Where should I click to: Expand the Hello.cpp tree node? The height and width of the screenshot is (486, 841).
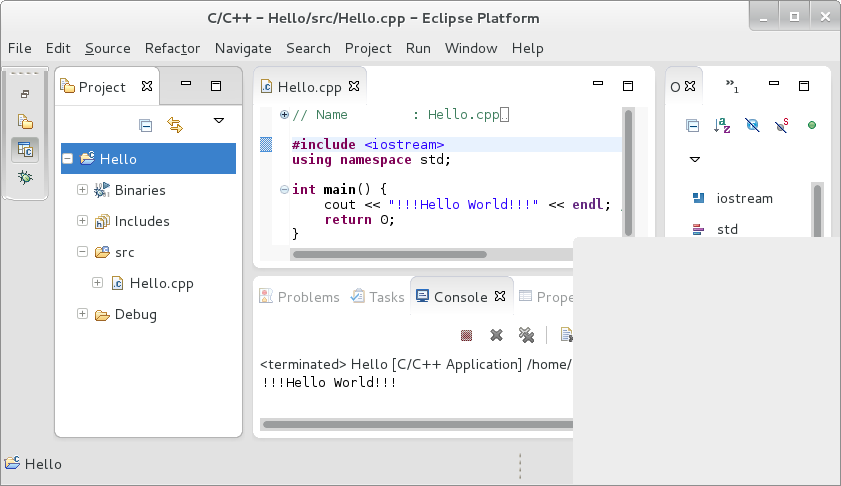[97, 283]
